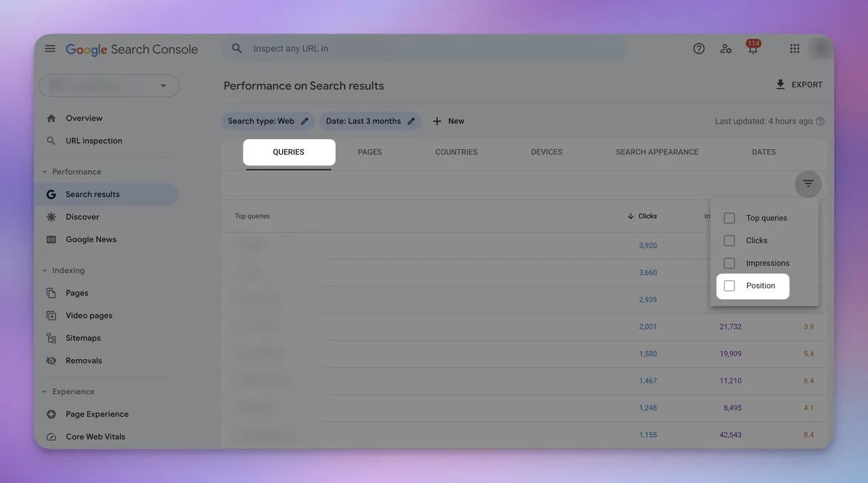868x483 pixels.
Task: Switch to the Devices tab
Action: [x=547, y=152]
